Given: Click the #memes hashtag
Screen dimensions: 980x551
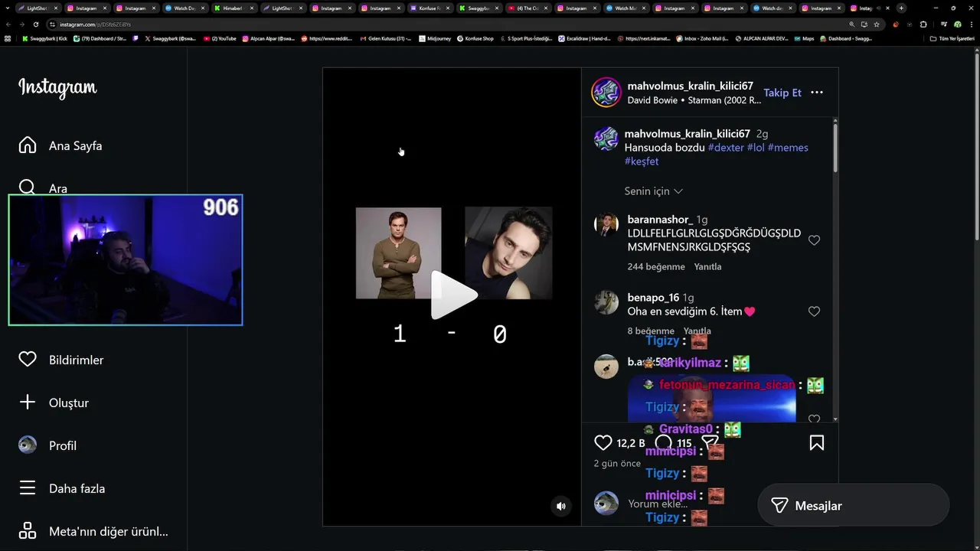Looking at the screenshot, I should coord(788,148).
